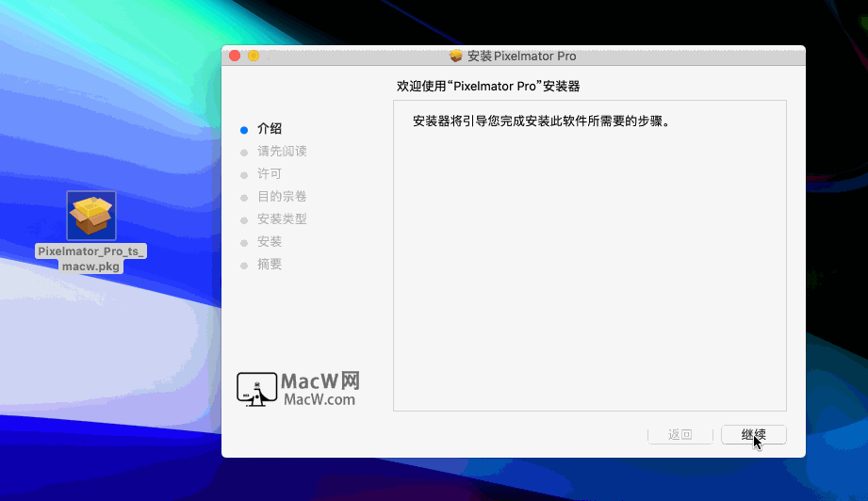Click the Pixelmator_Pro_ts_macw.pkg file name label
The width and height of the screenshot is (868, 501).
point(90,258)
